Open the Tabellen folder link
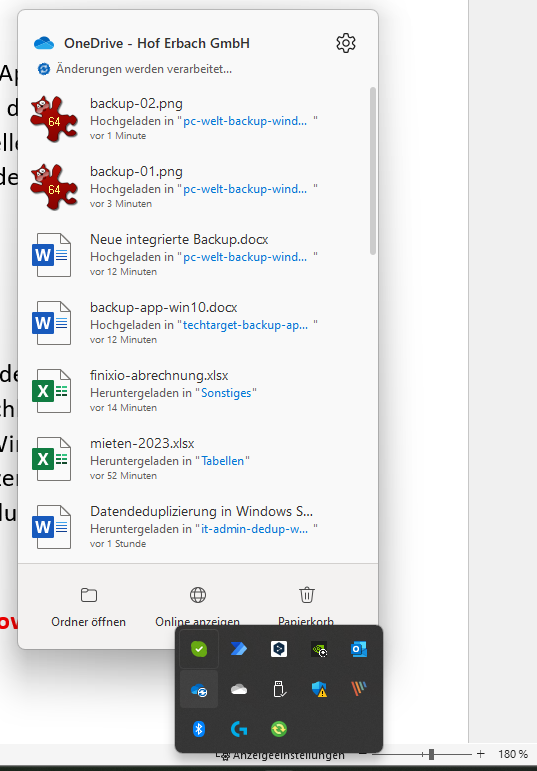537x771 pixels. (223, 461)
